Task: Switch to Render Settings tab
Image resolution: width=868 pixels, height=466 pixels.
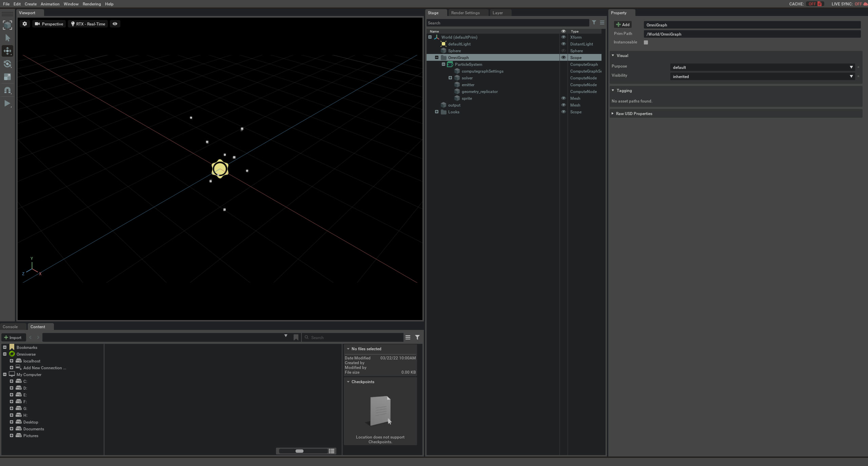Action: pos(465,13)
